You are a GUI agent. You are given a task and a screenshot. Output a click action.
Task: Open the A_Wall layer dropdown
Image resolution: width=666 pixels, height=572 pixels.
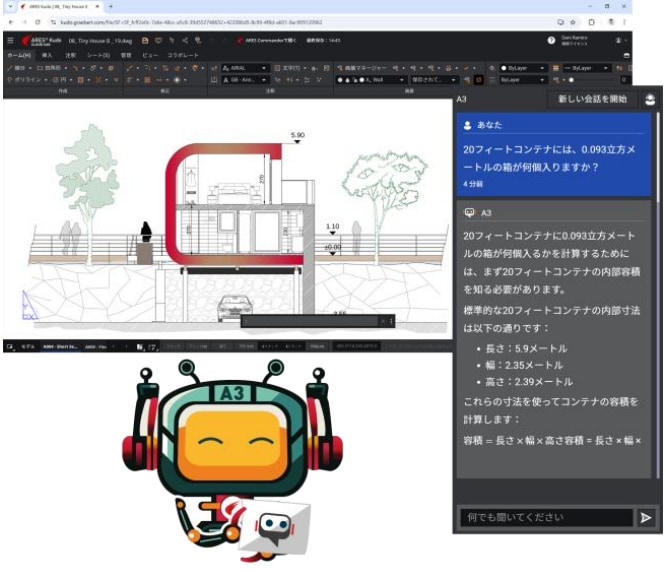(x=370, y=79)
